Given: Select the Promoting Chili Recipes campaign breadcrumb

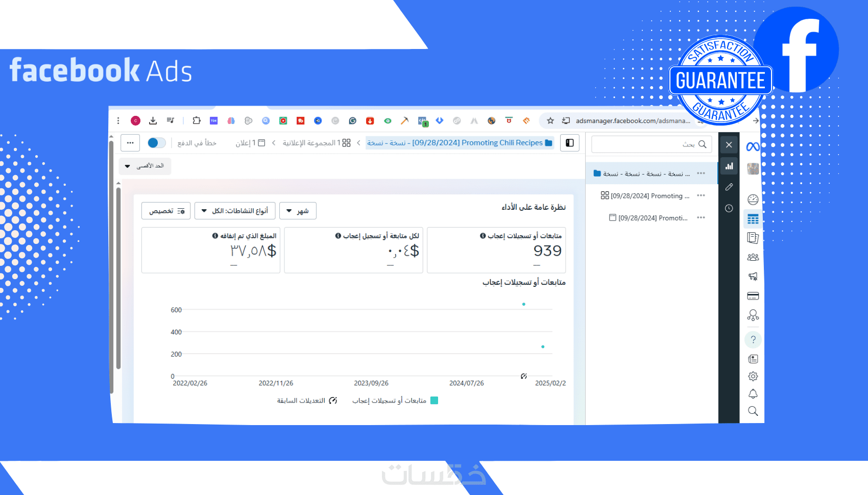Looking at the screenshot, I should (460, 143).
